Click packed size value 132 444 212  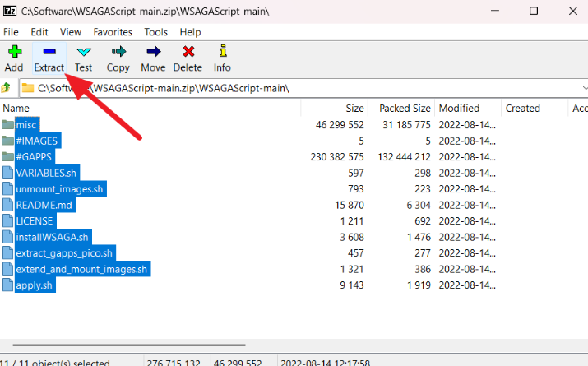click(404, 157)
